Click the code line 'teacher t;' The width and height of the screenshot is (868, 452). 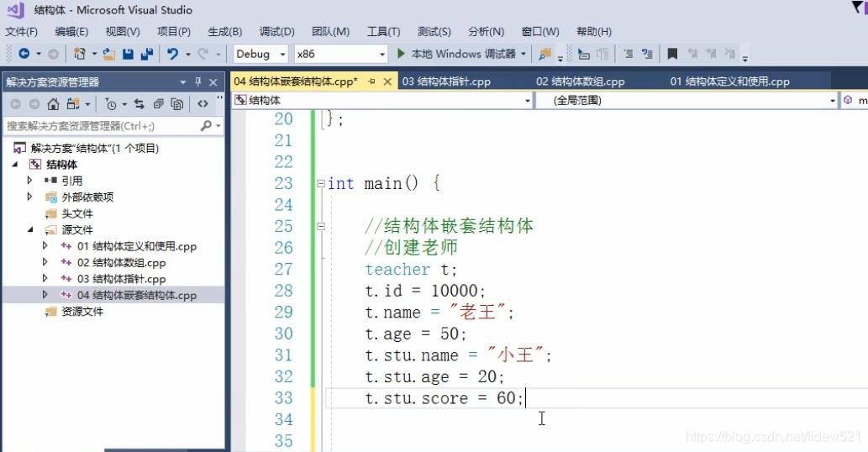point(411,270)
